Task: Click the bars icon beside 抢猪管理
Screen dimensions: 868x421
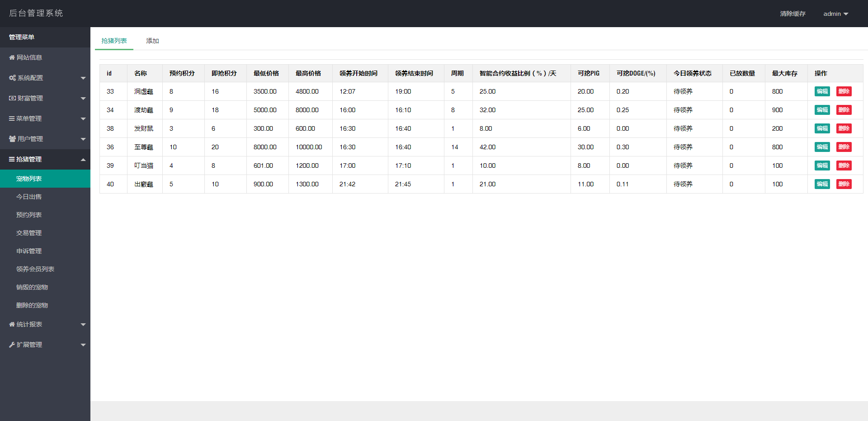Action: pos(12,159)
